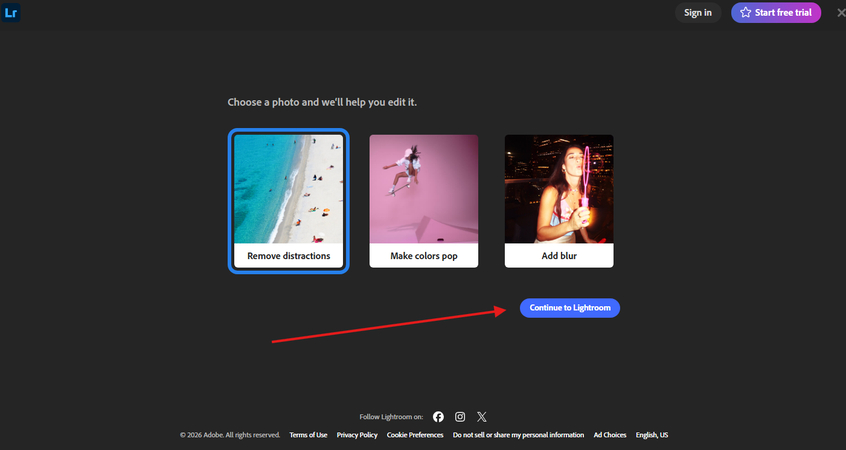
Task: Click Continue to Lightroom
Action: [x=570, y=308]
